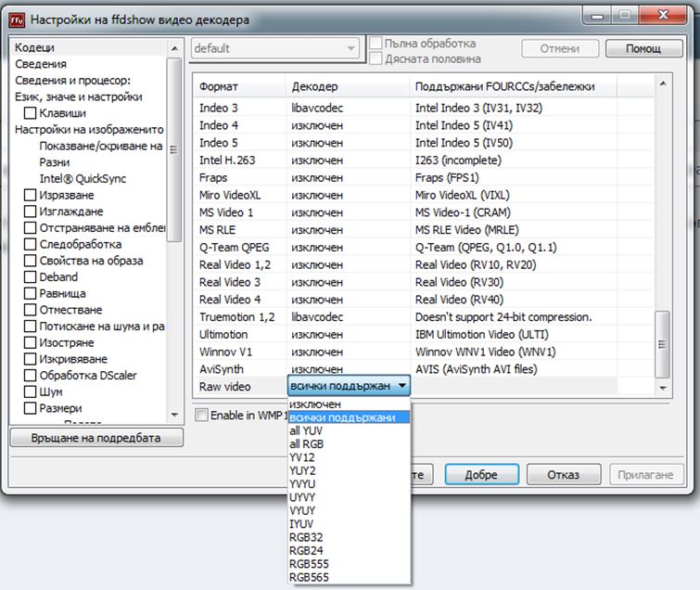Select the AviSynth format row

pyautogui.click(x=222, y=369)
